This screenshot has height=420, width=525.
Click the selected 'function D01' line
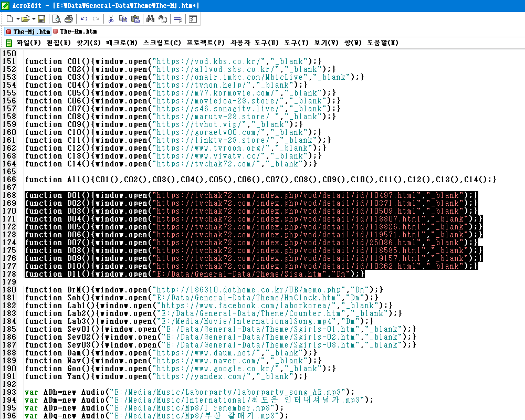(251, 195)
